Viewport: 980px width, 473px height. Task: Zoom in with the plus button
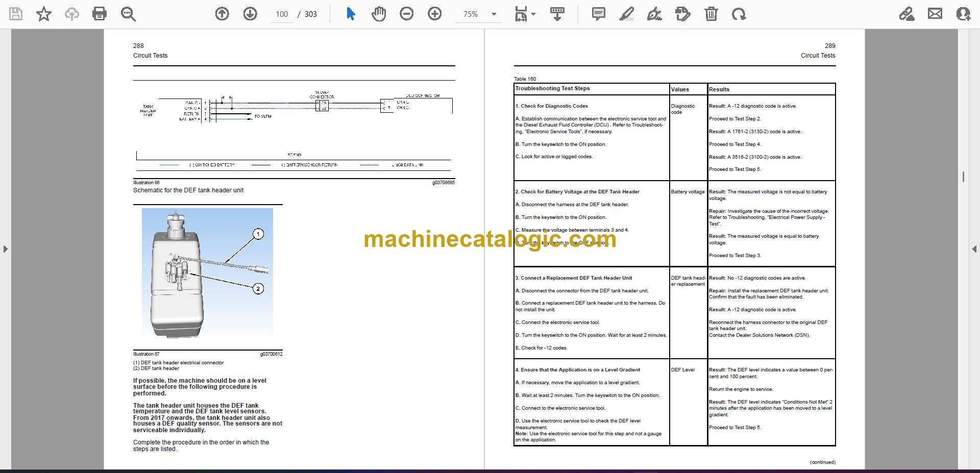point(435,14)
